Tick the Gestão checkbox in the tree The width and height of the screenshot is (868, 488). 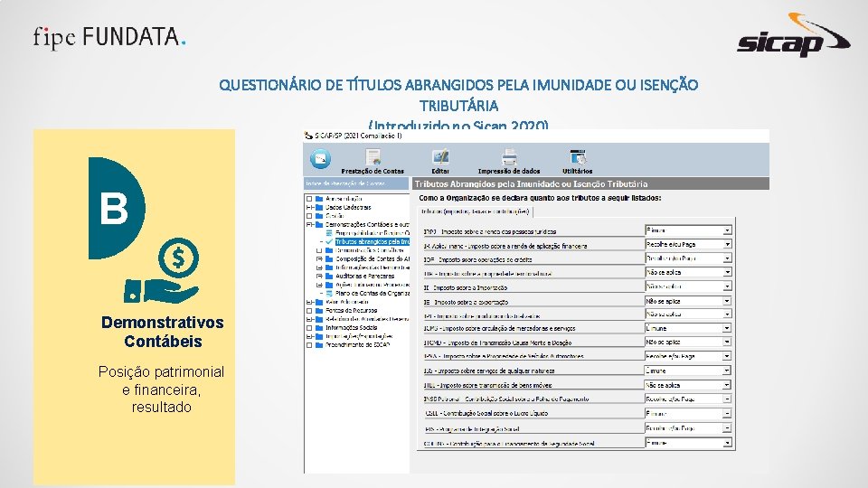pos(309,216)
